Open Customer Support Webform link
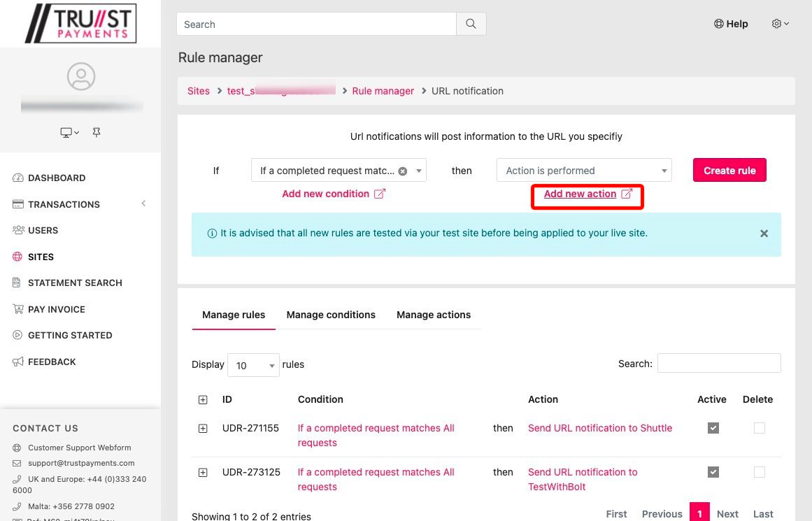812x521 pixels. point(79,448)
